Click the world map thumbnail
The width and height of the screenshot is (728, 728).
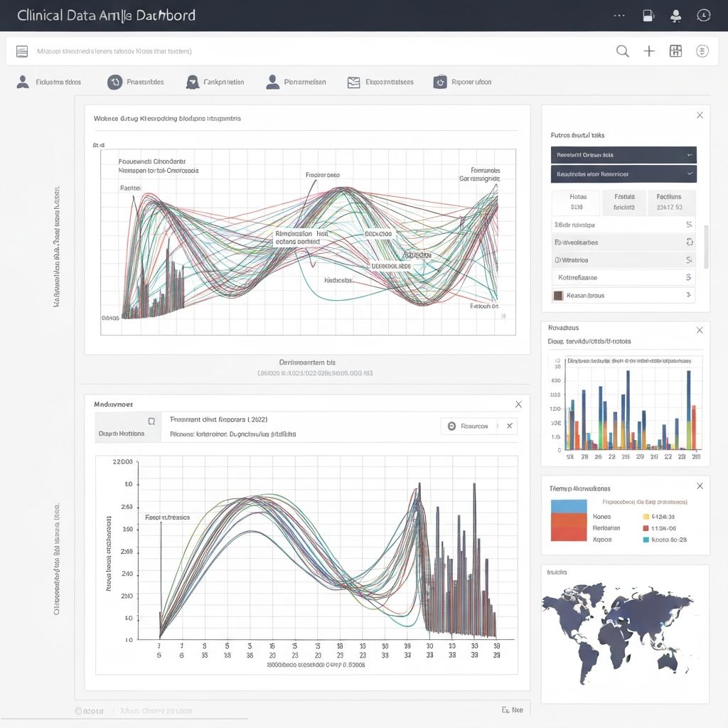pyautogui.click(x=619, y=633)
